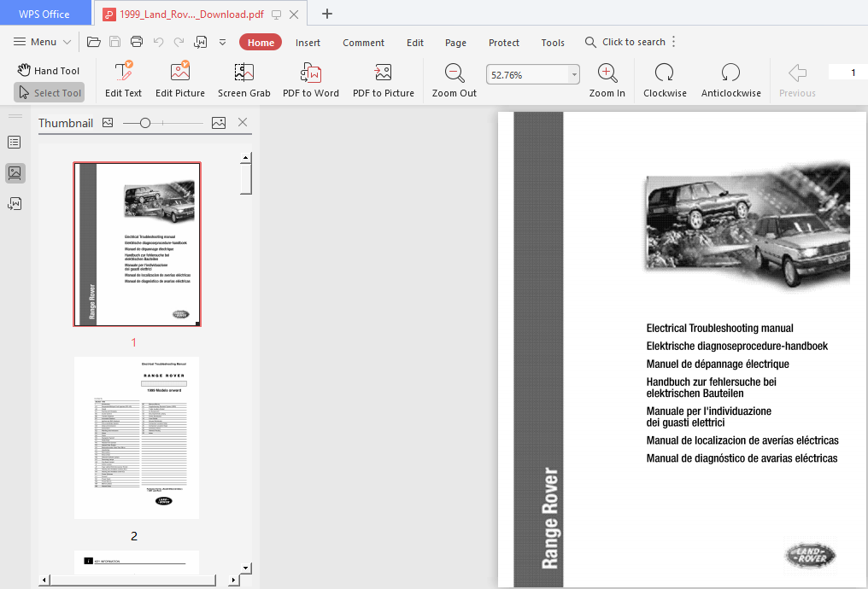Click the Save disk icon
The image size is (868, 589).
tap(114, 42)
